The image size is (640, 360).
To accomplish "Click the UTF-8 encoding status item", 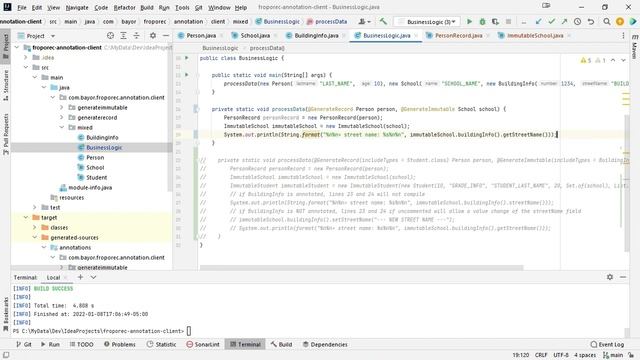I will click(x=561, y=355).
